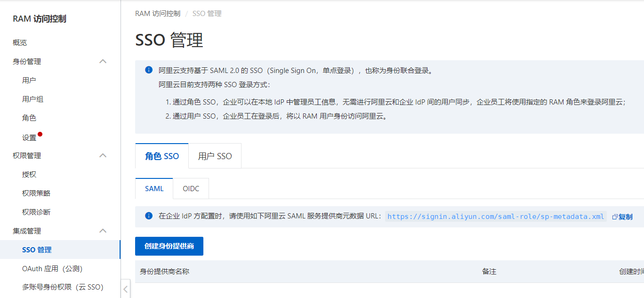Open 用户 in the sidebar
Image resolution: width=644 pixels, height=298 pixels.
[29, 80]
